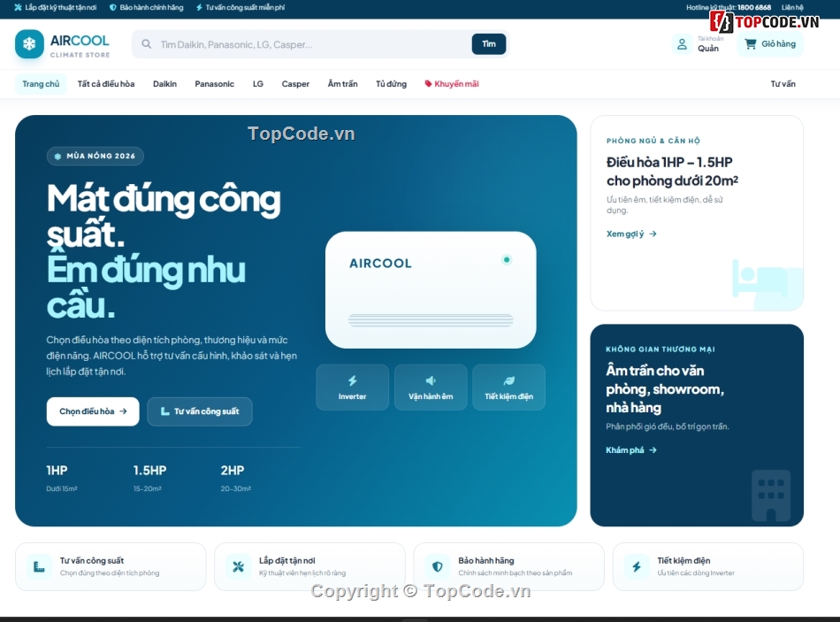The image size is (840, 622).
Task: Click the wrench icon beside Lắp đặt tận nơi card
Action: coord(239,566)
